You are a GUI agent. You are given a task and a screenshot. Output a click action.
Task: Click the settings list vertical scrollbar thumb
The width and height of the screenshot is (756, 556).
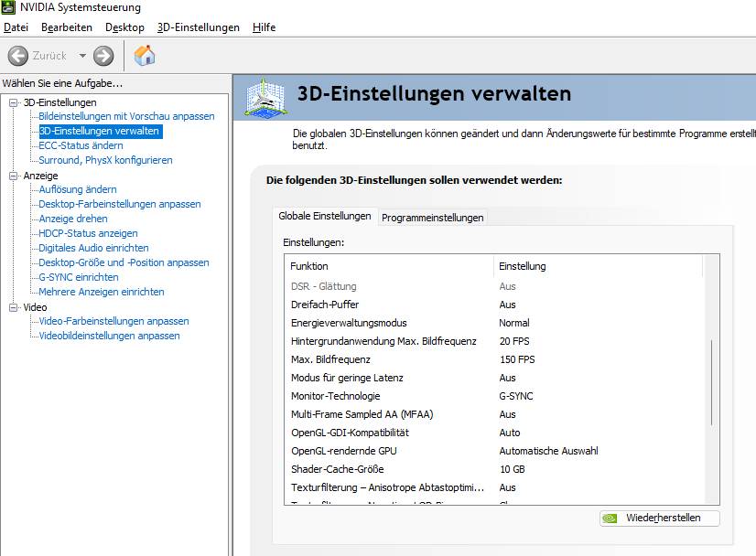point(712,382)
